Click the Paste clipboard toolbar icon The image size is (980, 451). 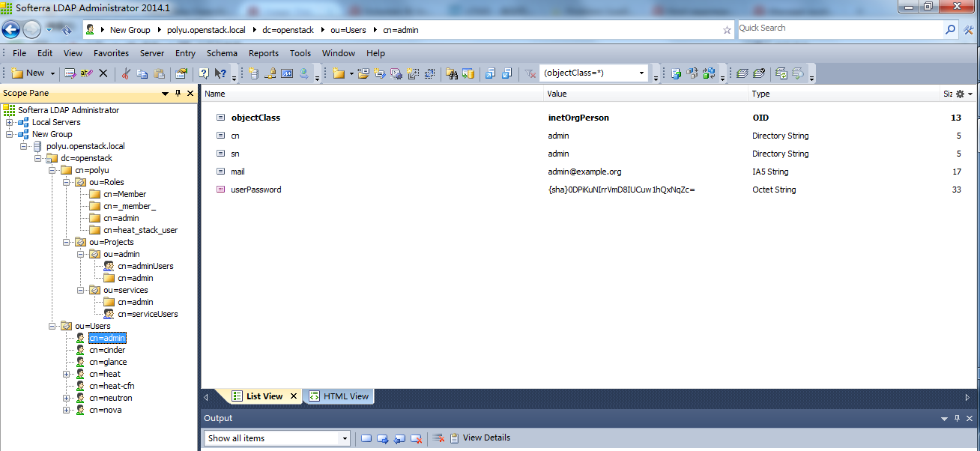click(x=159, y=73)
